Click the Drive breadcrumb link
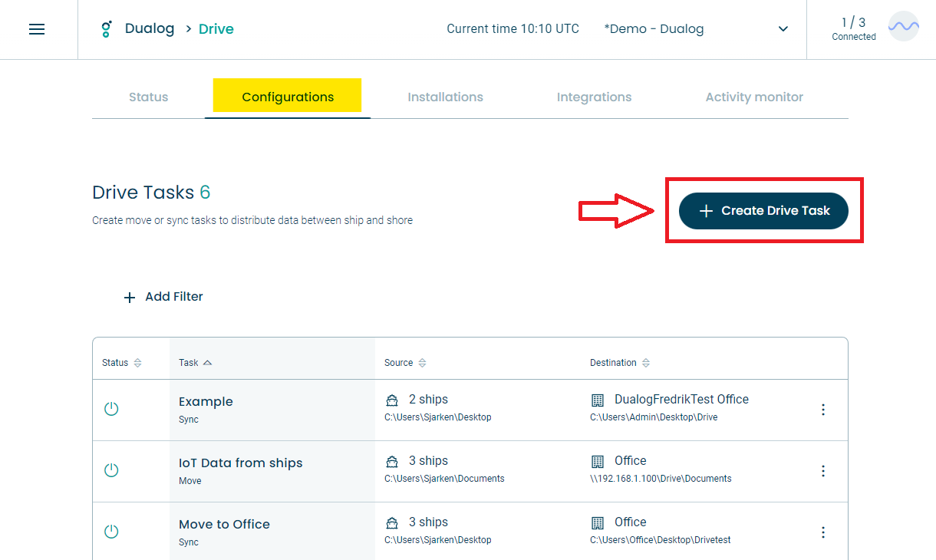The image size is (936, 560). (x=216, y=29)
